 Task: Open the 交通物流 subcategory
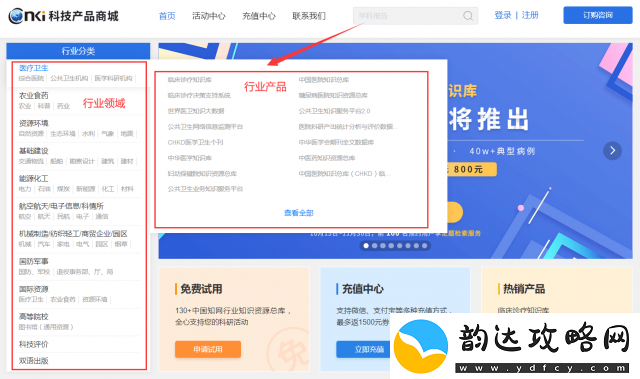tap(31, 161)
